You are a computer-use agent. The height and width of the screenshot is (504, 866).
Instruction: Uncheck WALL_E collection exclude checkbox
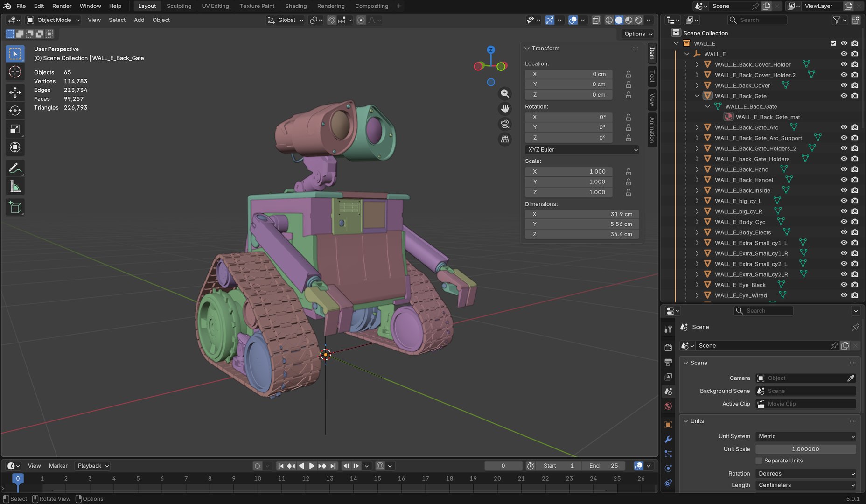833,43
